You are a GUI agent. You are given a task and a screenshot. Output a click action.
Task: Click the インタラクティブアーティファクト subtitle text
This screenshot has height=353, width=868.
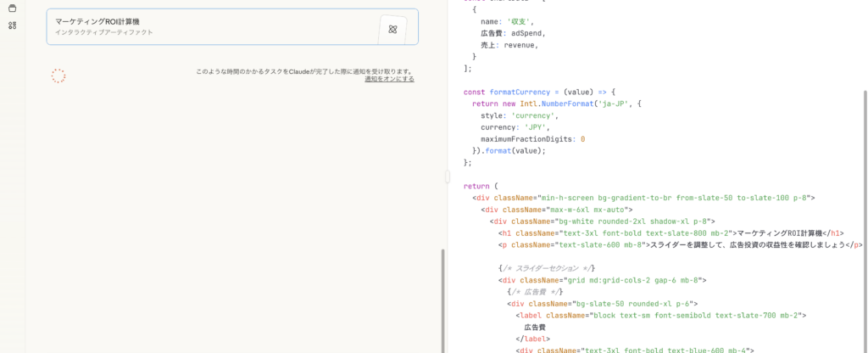[x=104, y=32]
